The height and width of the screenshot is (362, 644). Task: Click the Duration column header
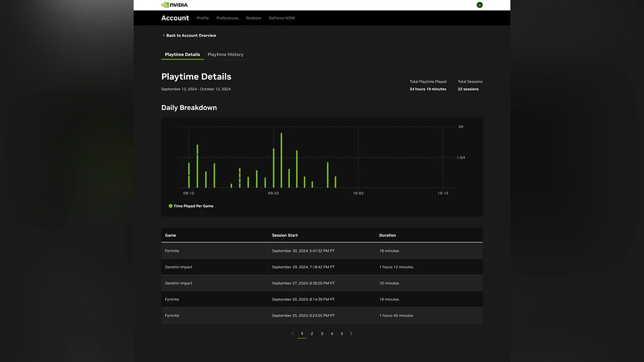tap(387, 235)
